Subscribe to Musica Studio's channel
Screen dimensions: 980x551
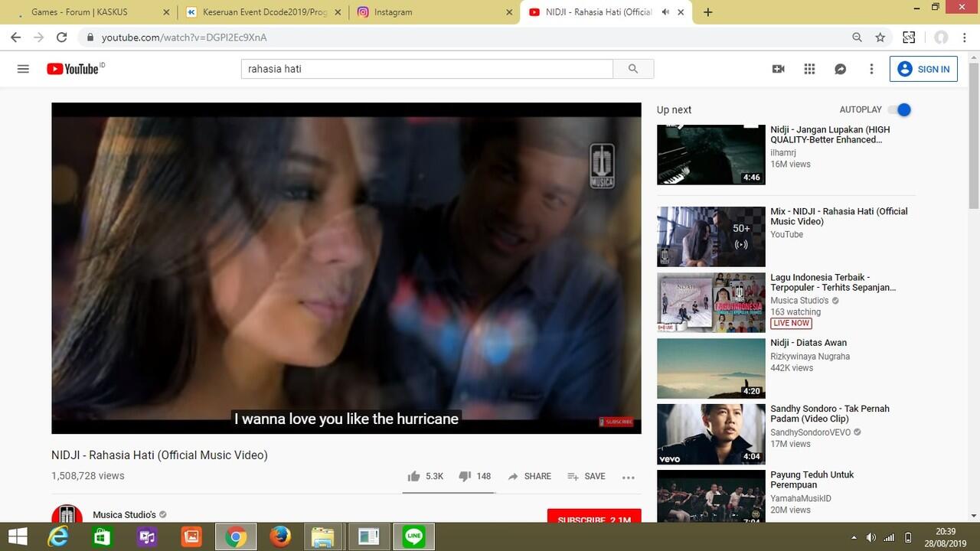click(594, 517)
